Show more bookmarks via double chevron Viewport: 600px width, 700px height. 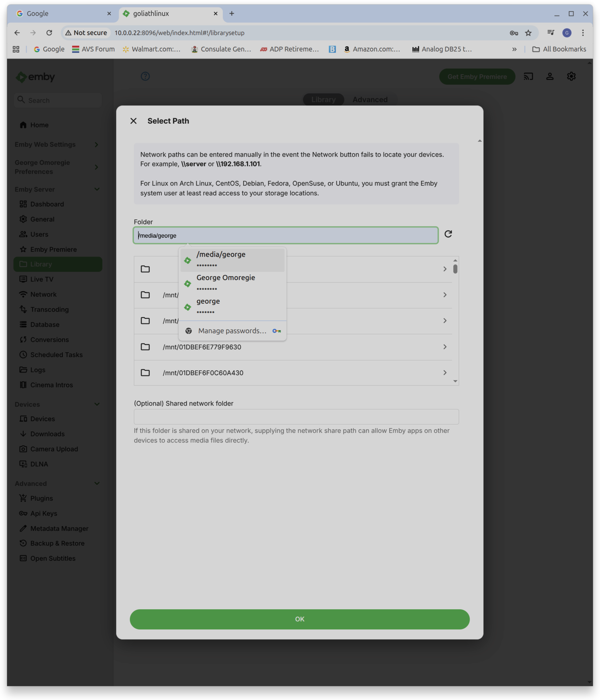[x=514, y=49]
